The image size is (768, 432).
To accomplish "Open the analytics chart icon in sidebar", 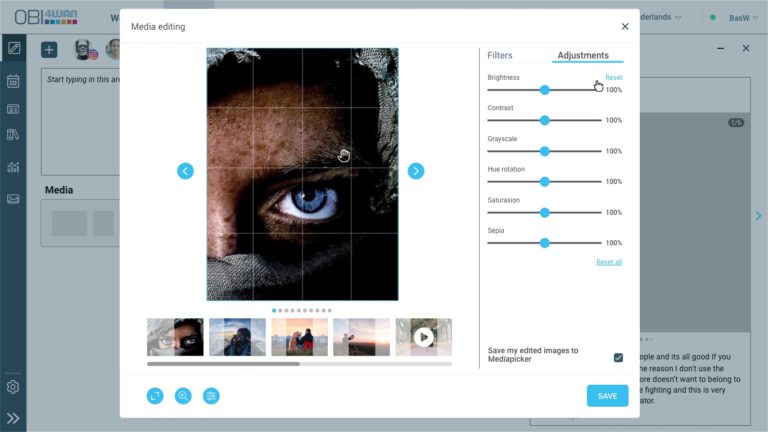I will [x=13, y=167].
